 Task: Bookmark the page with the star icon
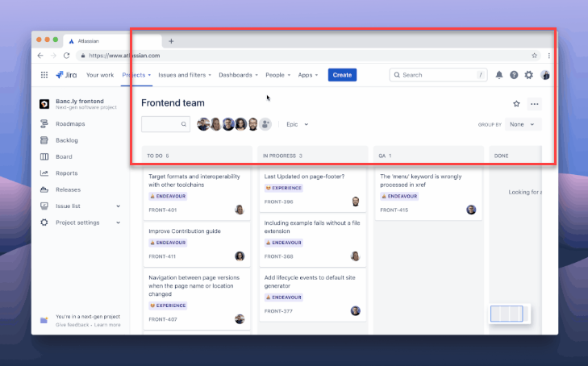535,56
